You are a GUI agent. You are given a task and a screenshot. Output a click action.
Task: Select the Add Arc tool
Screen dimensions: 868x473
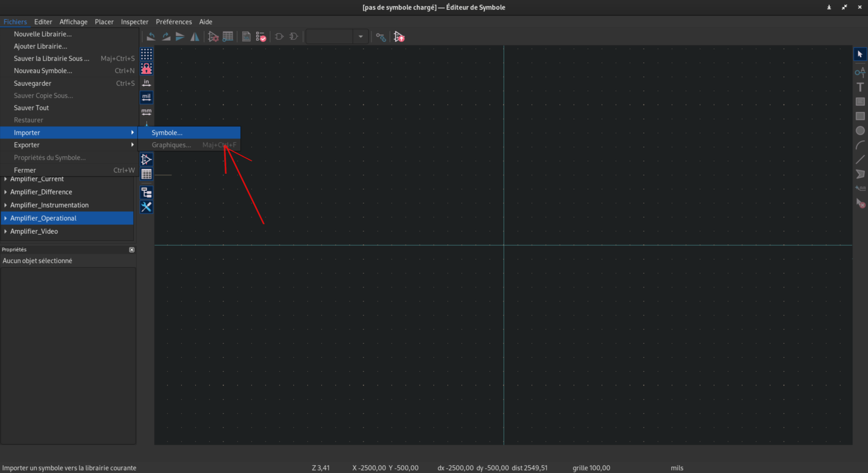pos(860,145)
